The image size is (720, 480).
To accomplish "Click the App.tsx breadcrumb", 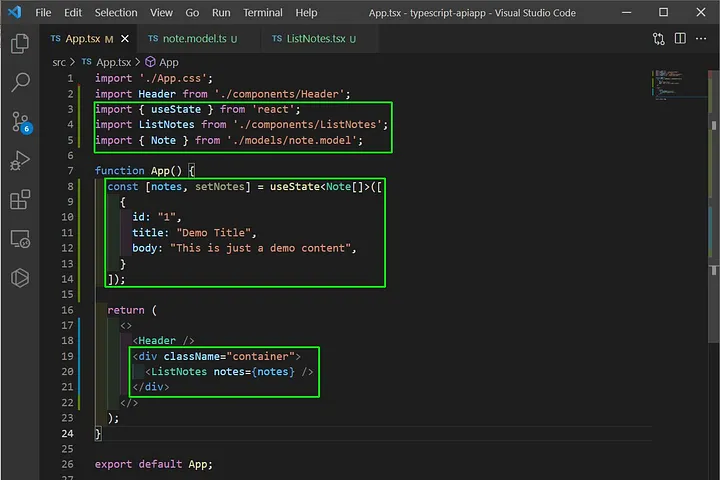I will coord(113,62).
